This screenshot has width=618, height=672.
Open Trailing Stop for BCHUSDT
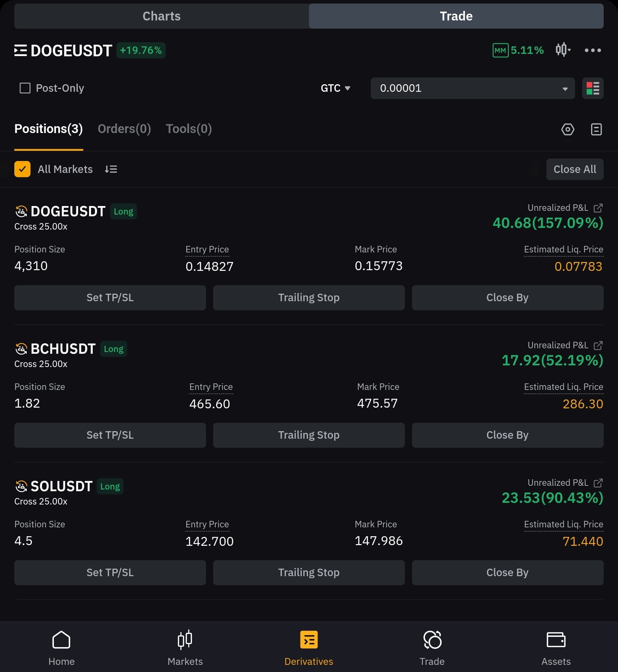tap(309, 435)
